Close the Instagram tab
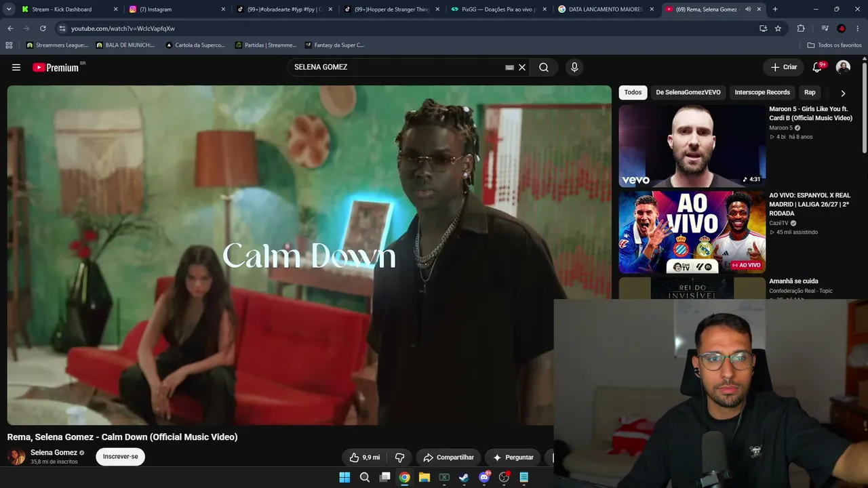Viewport: 868px width, 488px height. pyautogui.click(x=223, y=9)
